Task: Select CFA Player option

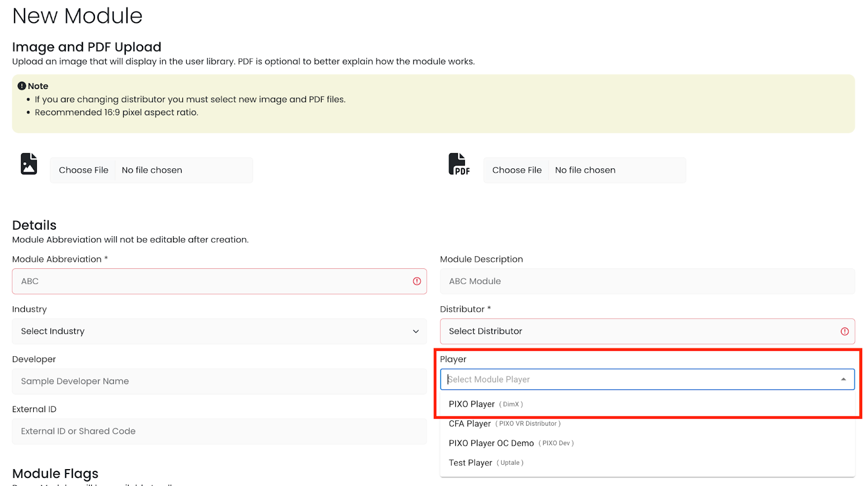Action: click(x=647, y=424)
